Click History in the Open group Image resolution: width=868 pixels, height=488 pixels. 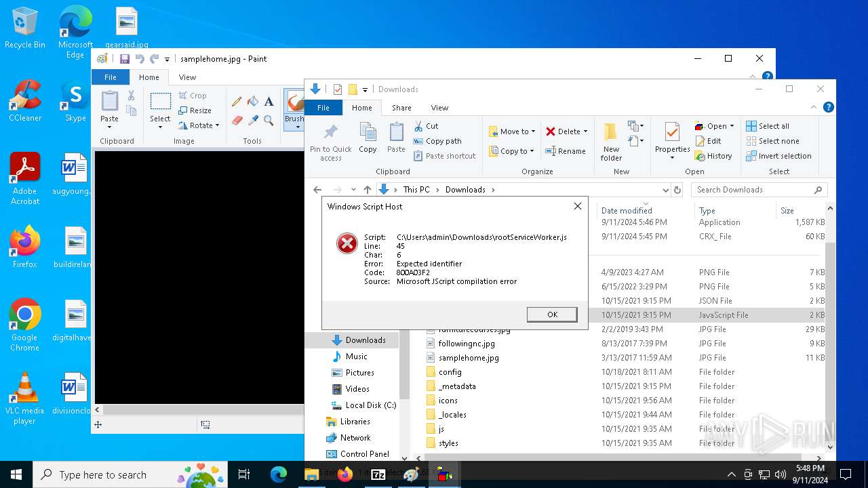click(713, 156)
